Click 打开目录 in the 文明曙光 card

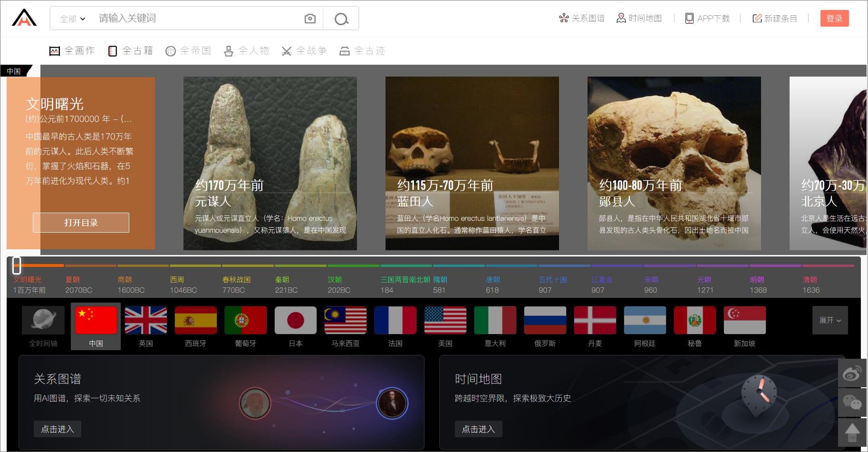pyautogui.click(x=80, y=222)
